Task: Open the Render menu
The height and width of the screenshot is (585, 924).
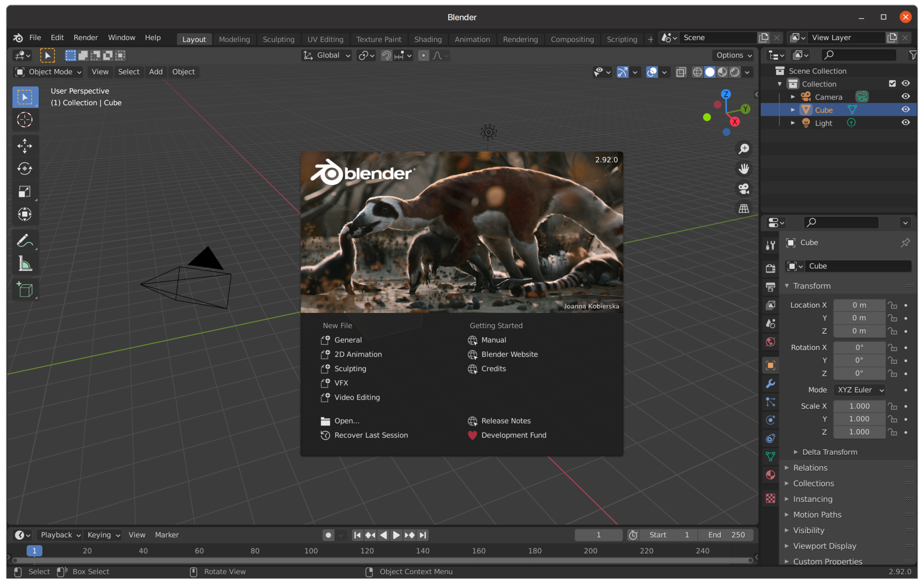Action: pyautogui.click(x=85, y=37)
